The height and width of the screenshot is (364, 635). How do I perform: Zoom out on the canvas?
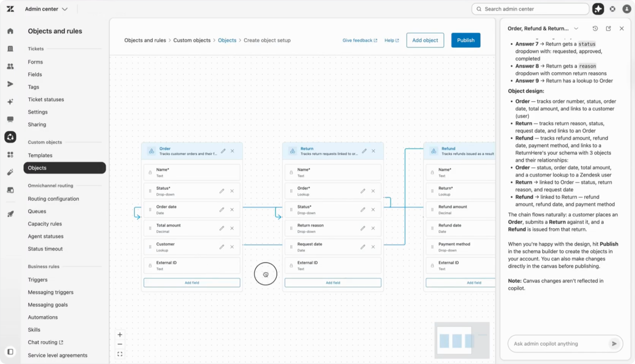(x=120, y=344)
